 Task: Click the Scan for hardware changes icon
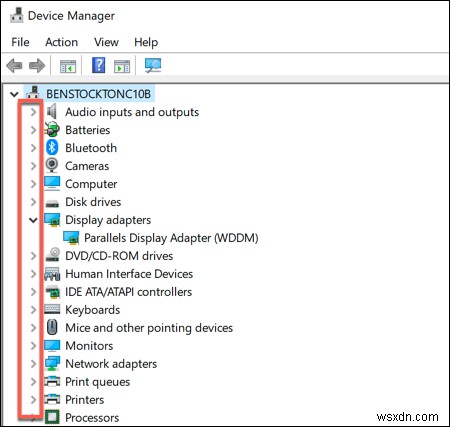(x=153, y=65)
